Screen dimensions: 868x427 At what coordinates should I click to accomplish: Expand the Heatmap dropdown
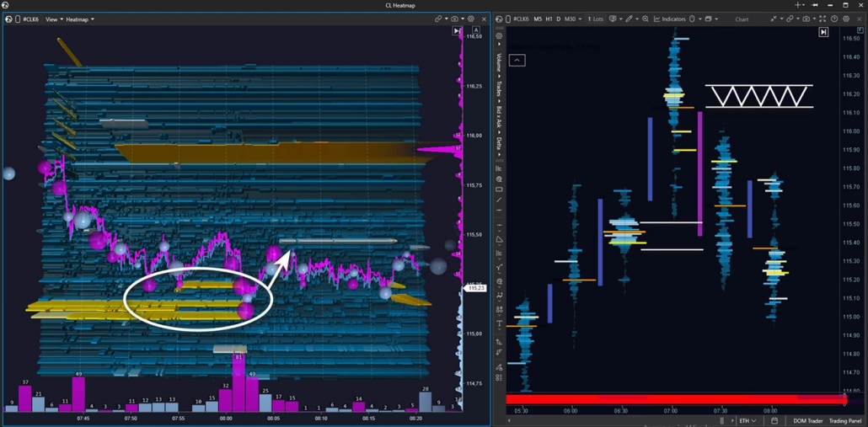(x=80, y=19)
